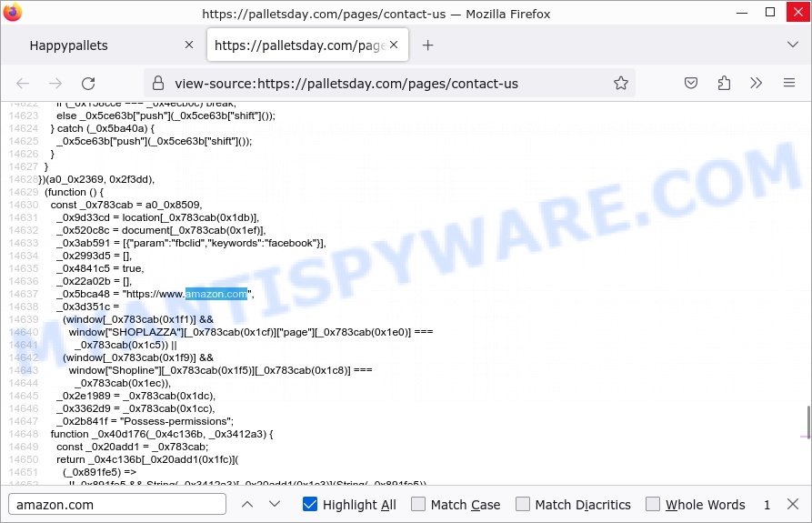This screenshot has width=812, height=523.
Task: Click the view-source URL address bar
Action: pos(388,84)
